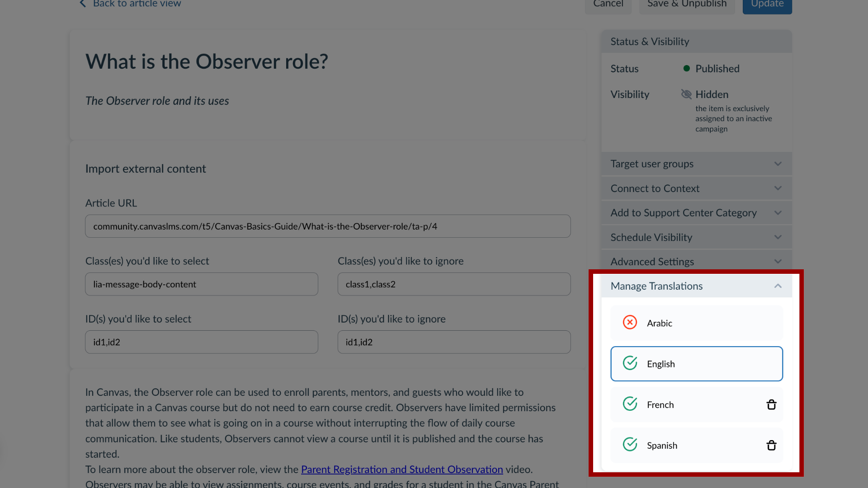
Task: Click the Published green status dot
Action: [x=686, y=68]
